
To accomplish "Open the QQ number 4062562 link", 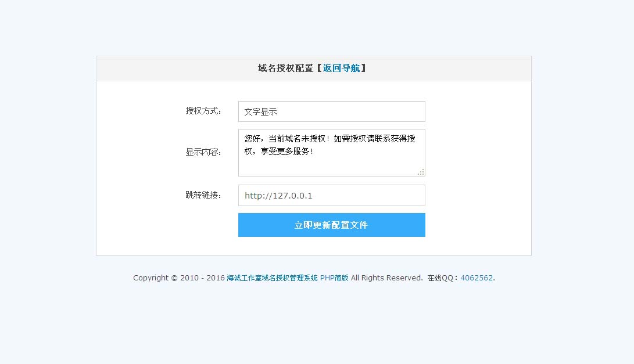I will pos(477,278).
